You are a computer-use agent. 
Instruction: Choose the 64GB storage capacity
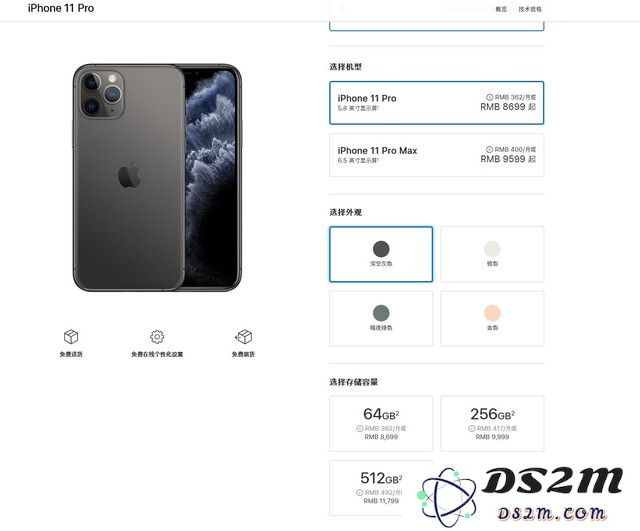click(x=381, y=424)
